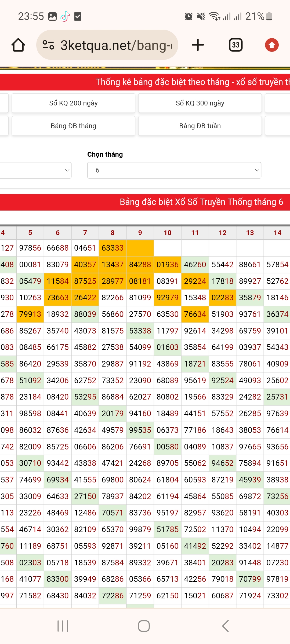Select green cell 02303
The width and height of the screenshot is (290, 644).
click(30, 563)
